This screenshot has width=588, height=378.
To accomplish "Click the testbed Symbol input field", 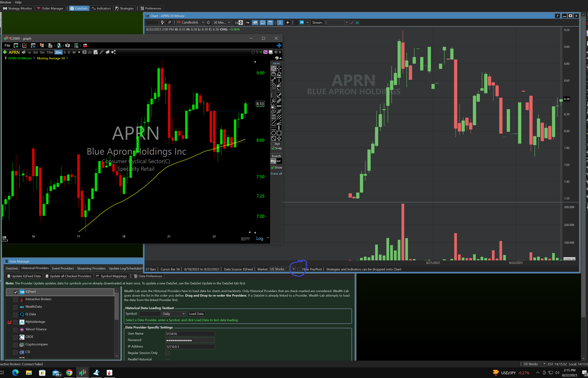I will coord(150,314).
